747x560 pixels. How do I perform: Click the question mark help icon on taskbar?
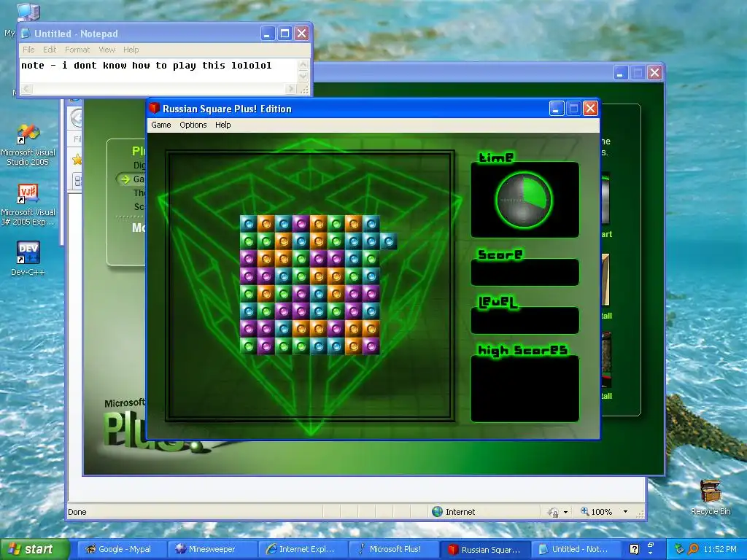(634, 549)
